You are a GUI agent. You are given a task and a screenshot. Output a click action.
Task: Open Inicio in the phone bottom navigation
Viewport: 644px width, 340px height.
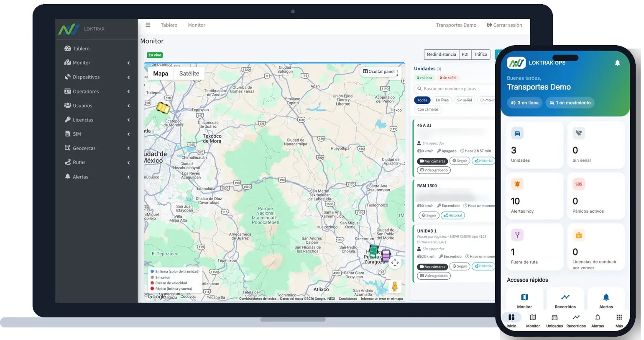pos(511,320)
